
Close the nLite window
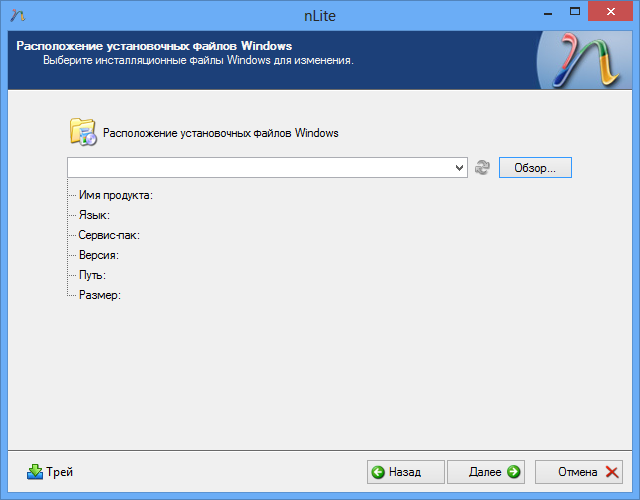(x=611, y=11)
